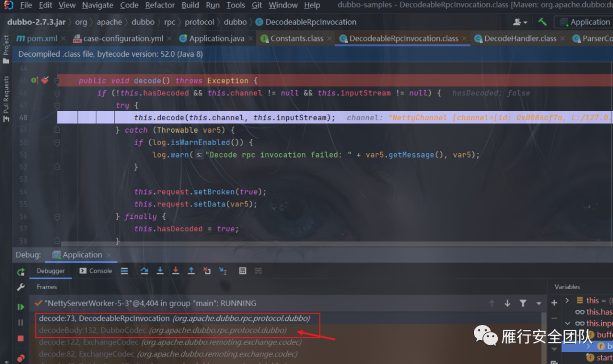Force step into with red arrow
Image resolution: width=613 pixels, height=364 pixels.
pyautogui.click(x=175, y=270)
